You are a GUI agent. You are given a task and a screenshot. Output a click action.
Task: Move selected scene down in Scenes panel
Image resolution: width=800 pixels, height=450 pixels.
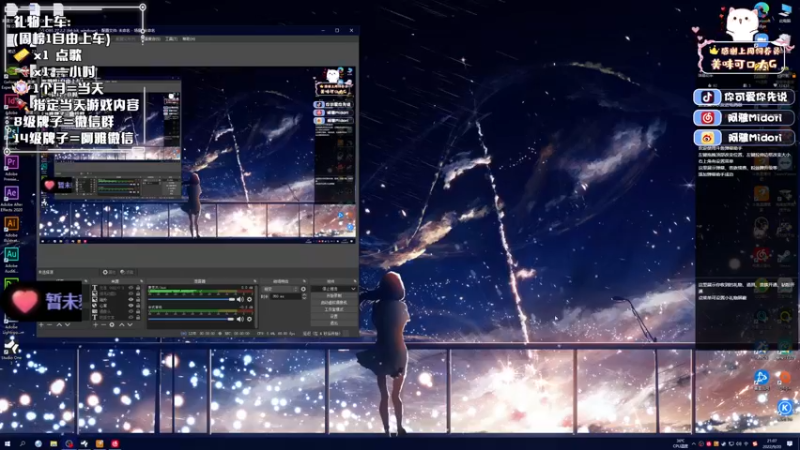coord(67,324)
